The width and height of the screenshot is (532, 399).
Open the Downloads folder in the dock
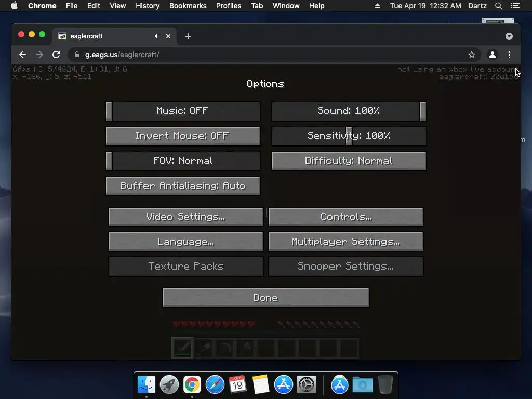(362, 384)
